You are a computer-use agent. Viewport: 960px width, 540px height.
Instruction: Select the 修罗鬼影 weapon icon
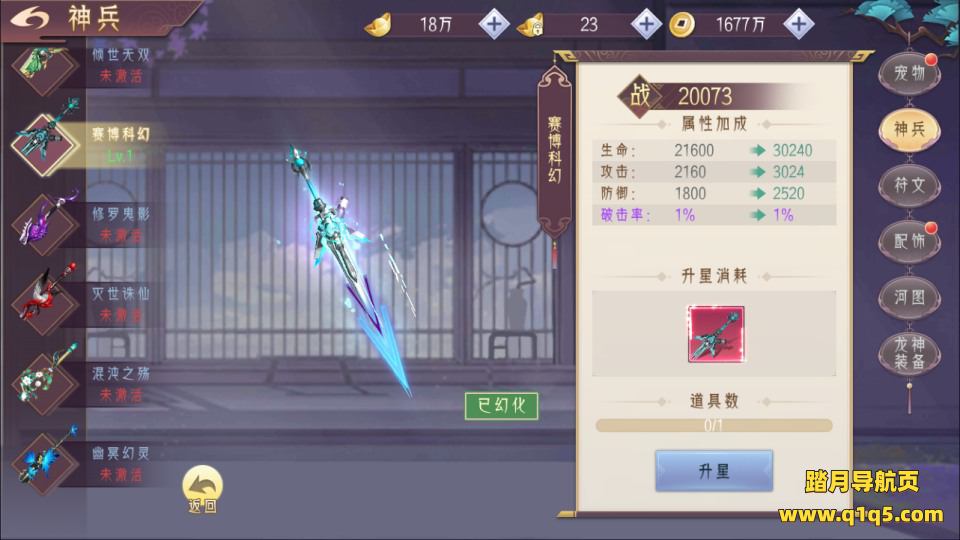(43, 223)
